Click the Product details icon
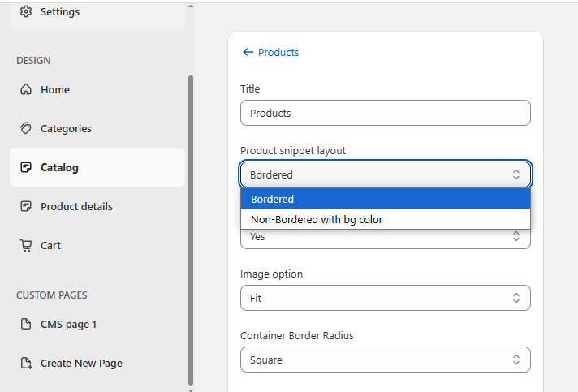Image resolution: width=578 pixels, height=392 pixels. pyautogui.click(x=26, y=206)
